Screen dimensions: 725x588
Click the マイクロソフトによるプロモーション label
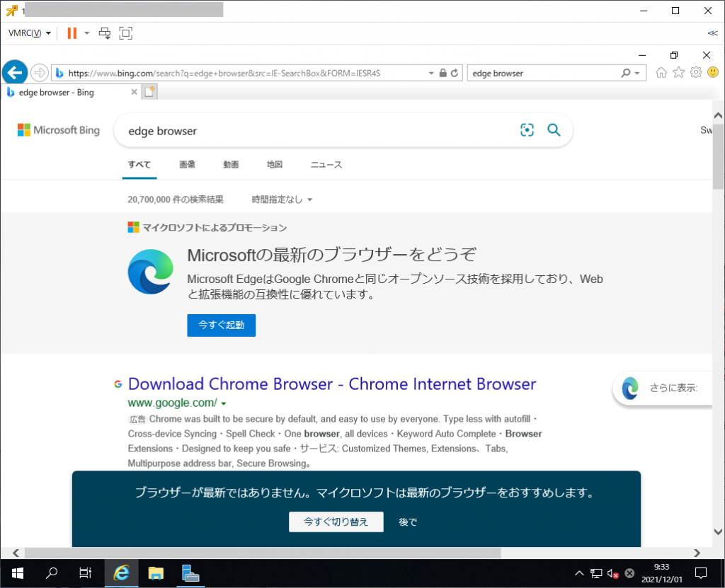[215, 227]
